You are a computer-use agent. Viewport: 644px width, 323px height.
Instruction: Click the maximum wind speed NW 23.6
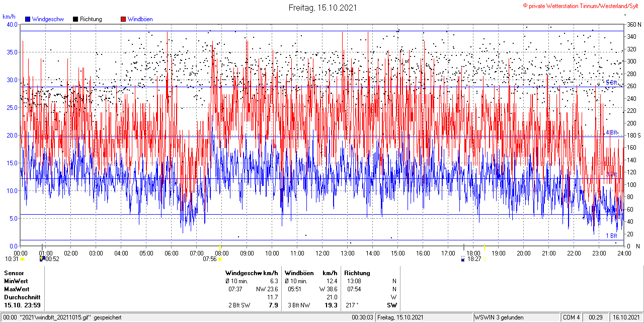(267, 289)
